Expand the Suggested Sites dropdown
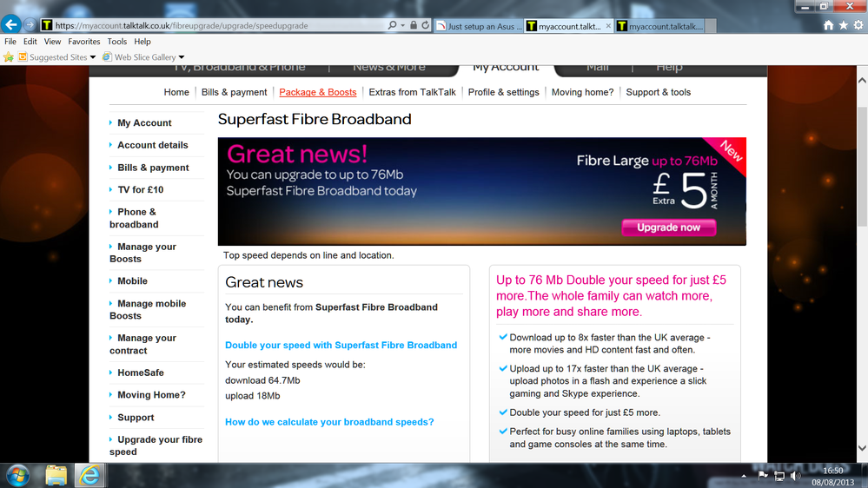868x488 pixels. tap(93, 57)
